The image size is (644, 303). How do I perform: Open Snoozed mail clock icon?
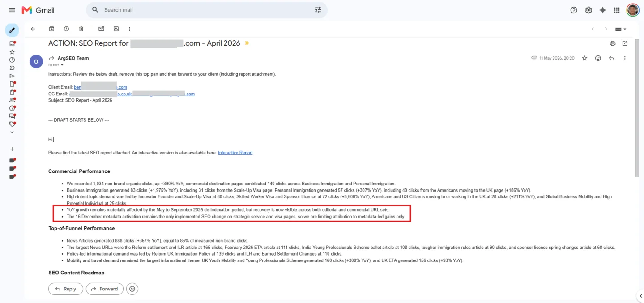click(x=12, y=60)
